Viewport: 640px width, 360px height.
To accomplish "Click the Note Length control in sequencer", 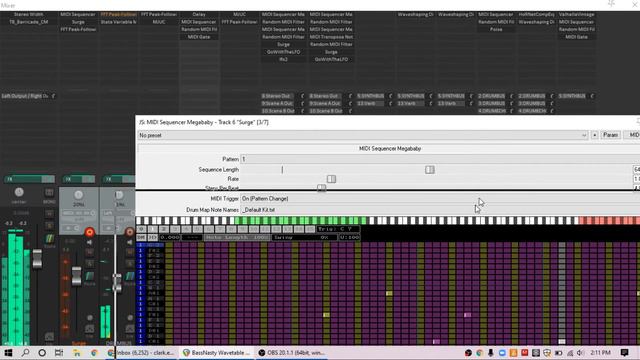I will point(237,237).
